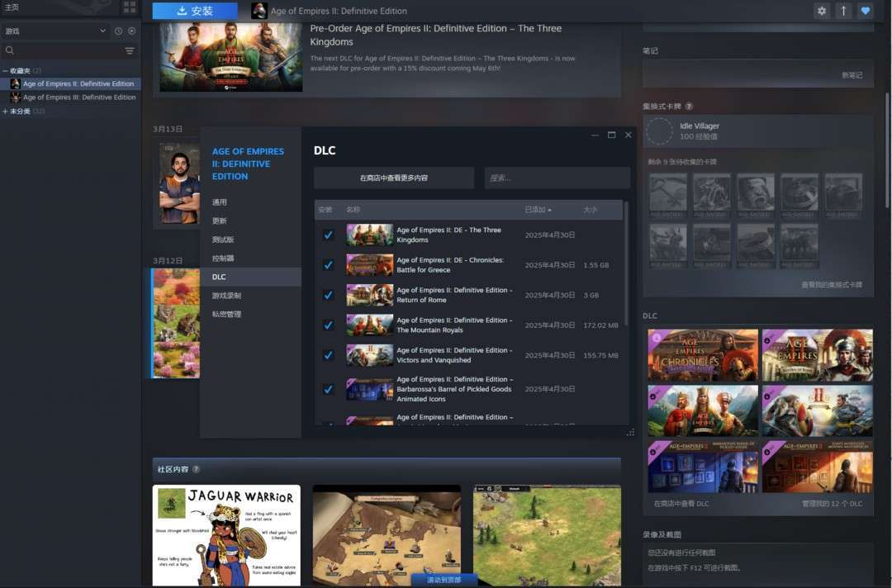The height and width of the screenshot is (588, 892).
Task: Select Age of Empires III: Definitive Edition in library
Action: click(x=70, y=97)
